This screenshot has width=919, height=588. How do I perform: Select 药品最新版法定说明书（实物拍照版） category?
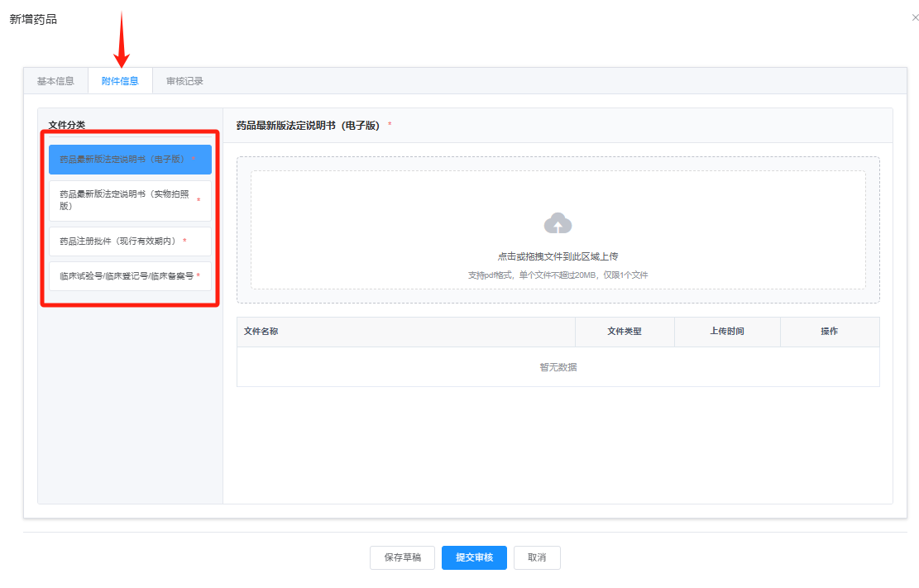pos(130,200)
